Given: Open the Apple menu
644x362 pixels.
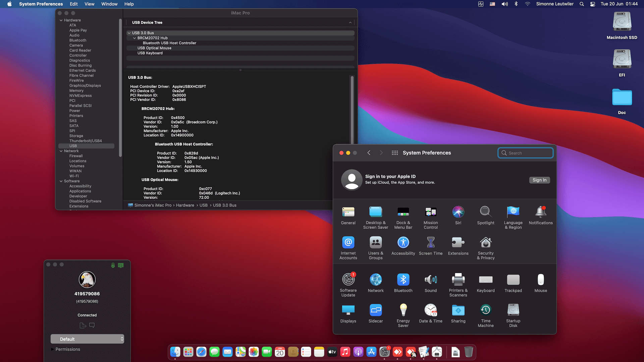Looking at the screenshot, I should click(x=9, y=4).
